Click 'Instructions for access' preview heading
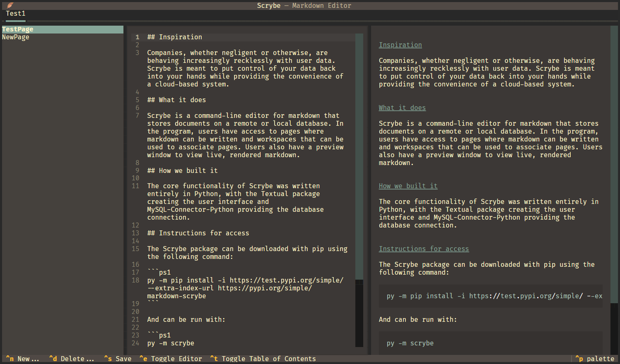Image resolution: width=620 pixels, height=364 pixels. 424,249
